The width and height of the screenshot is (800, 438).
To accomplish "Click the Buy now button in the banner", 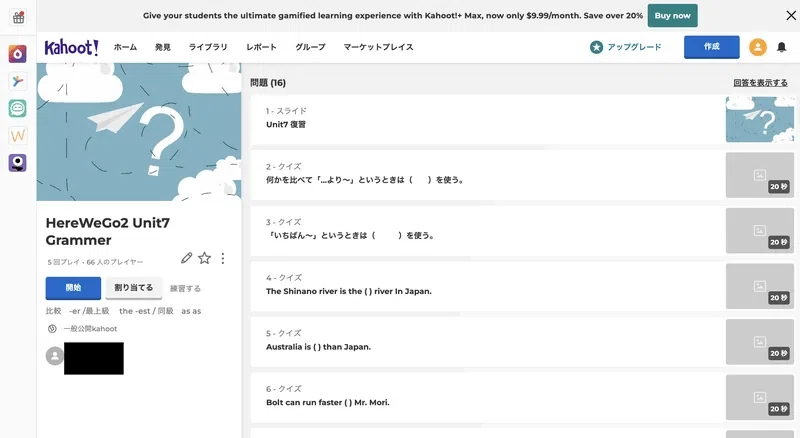I will click(x=672, y=16).
